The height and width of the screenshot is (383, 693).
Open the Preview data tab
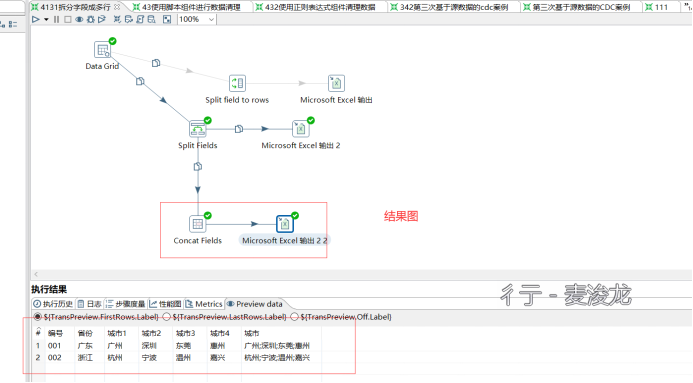255,304
